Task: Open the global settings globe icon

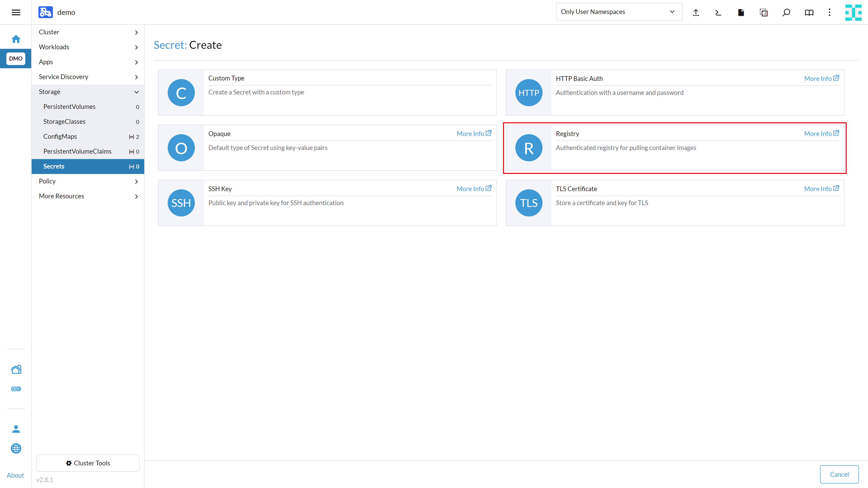Action: pyautogui.click(x=16, y=448)
